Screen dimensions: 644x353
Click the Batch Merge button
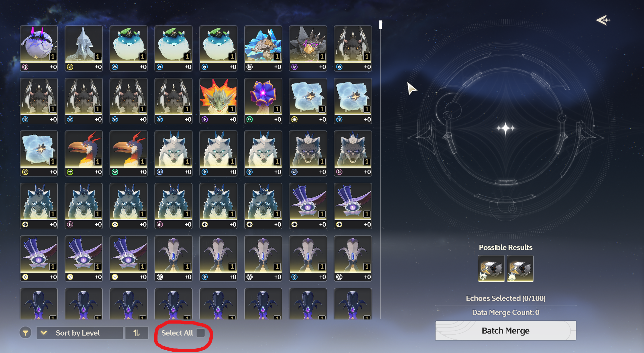click(505, 331)
